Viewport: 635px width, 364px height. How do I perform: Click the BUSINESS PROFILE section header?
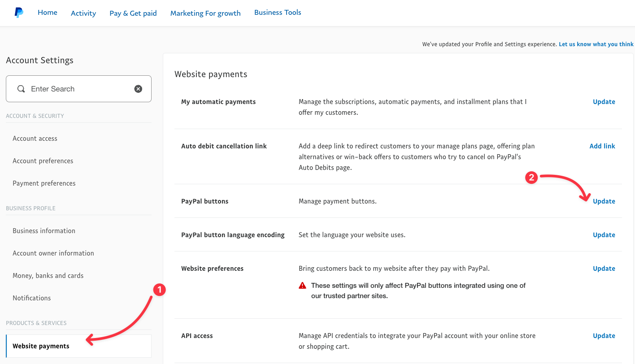(x=30, y=208)
